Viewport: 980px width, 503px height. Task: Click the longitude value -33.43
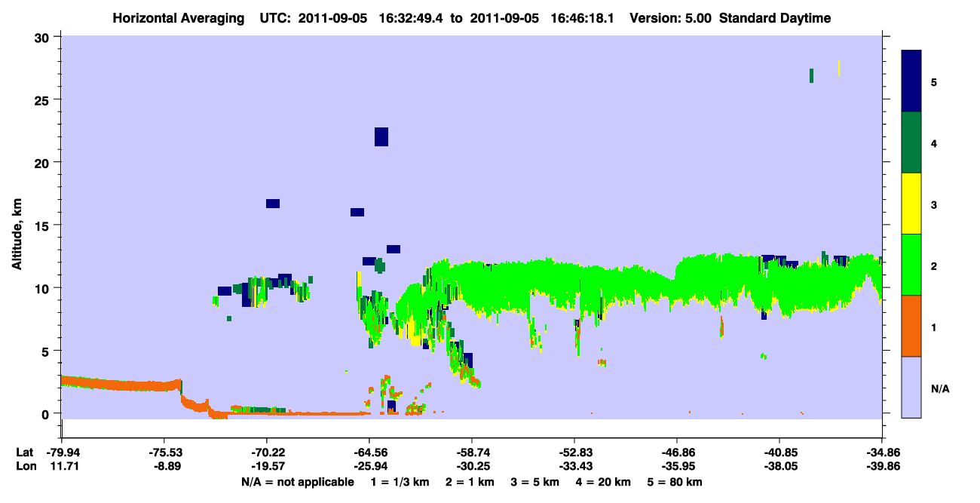[574, 466]
